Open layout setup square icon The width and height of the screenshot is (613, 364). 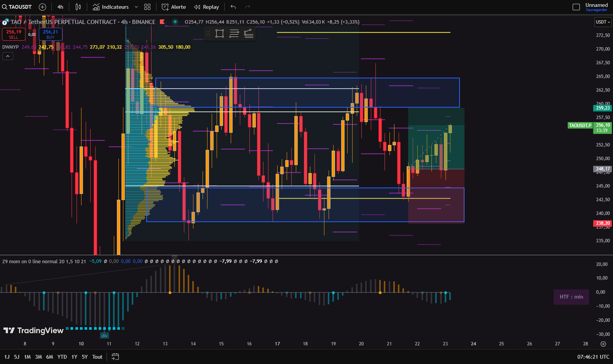[x=576, y=7]
